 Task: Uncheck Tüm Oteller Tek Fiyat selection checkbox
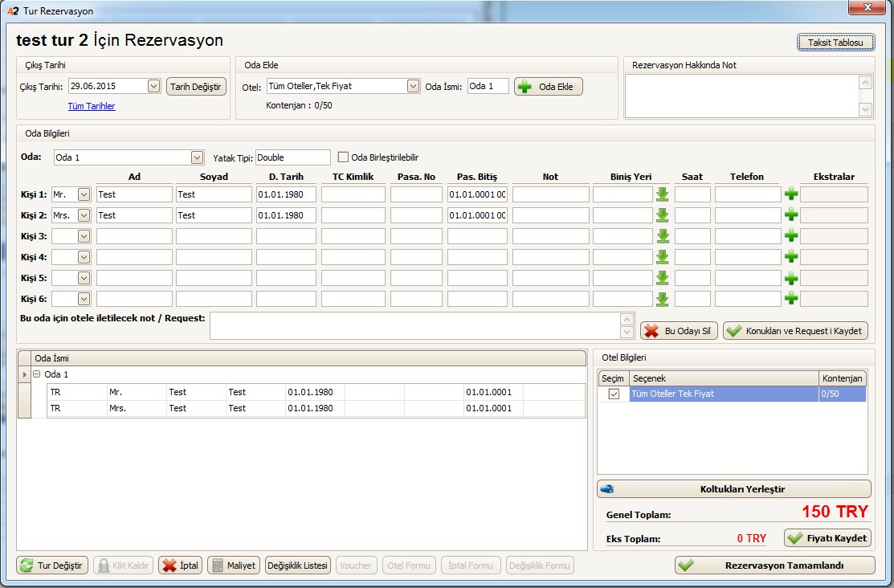tap(614, 394)
